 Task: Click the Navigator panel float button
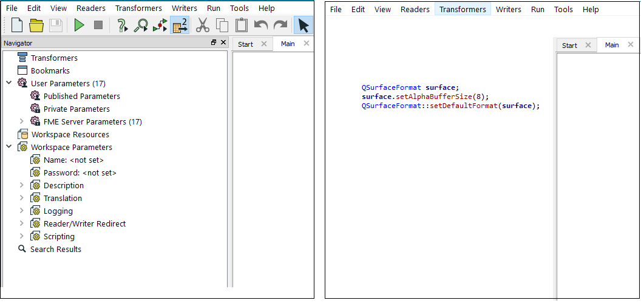(214, 43)
